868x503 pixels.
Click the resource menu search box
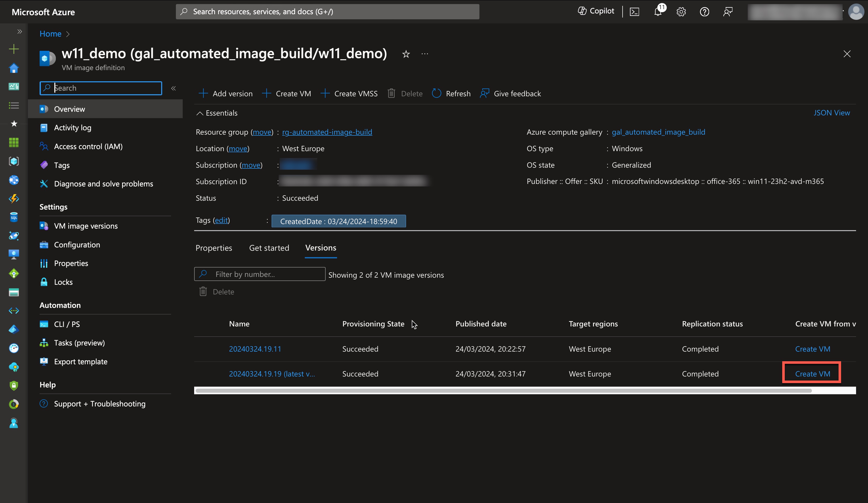(x=101, y=88)
